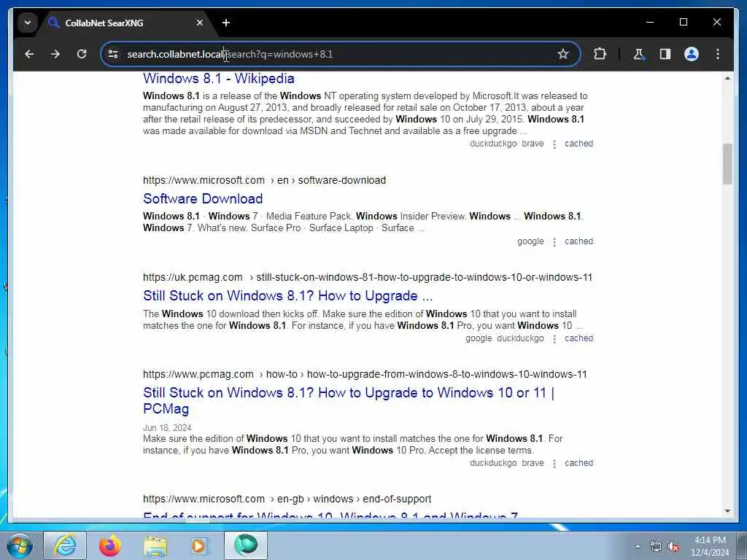This screenshot has width=747, height=560.
Task: Open the uk.pcmag.com Still Stuck result
Action: coord(287,296)
